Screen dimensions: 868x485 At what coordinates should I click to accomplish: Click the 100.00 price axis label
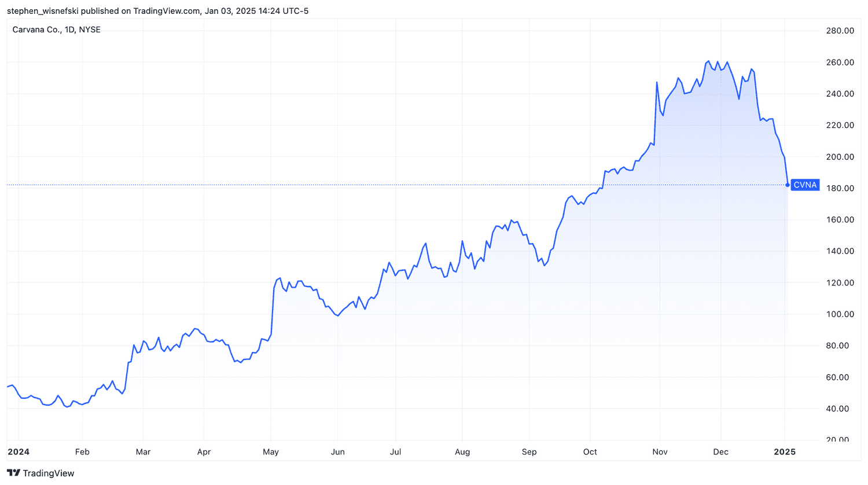coord(840,314)
